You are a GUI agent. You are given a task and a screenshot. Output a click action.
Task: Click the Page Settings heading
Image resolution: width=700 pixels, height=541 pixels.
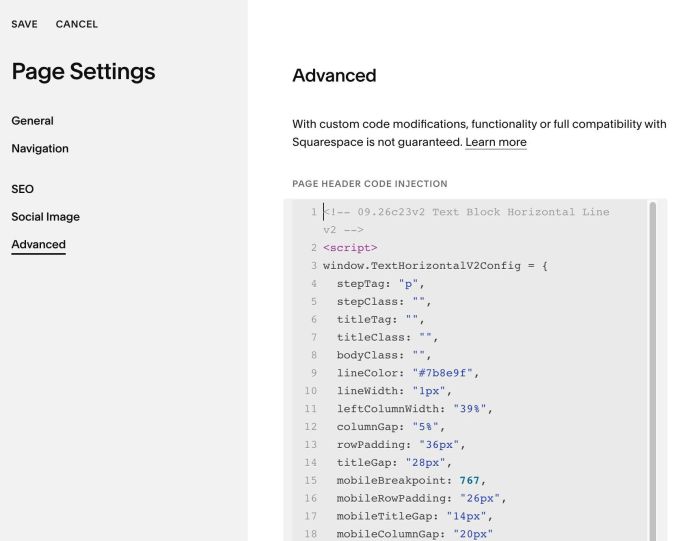83,71
